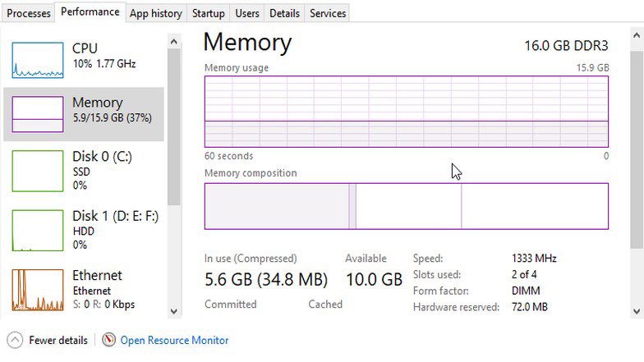
Task: Switch to the App history tab
Action: click(156, 13)
